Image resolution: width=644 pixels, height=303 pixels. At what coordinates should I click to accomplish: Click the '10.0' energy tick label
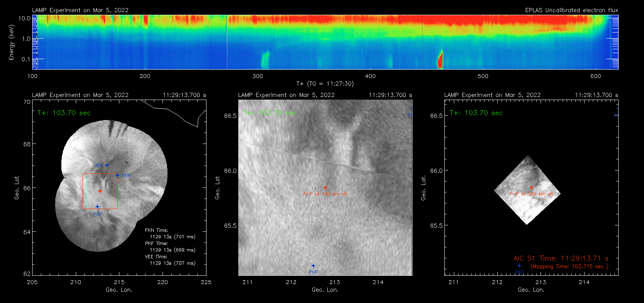click(x=24, y=18)
